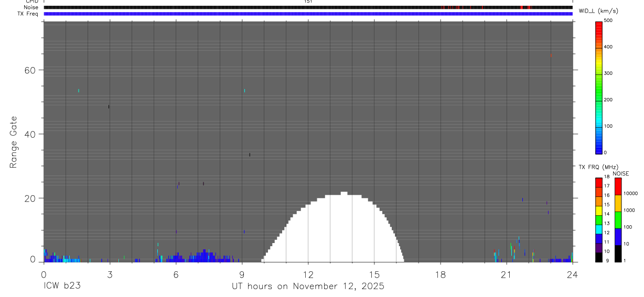Click the black Noise strip bar
The height and width of the screenshot is (297, 644).
coord(308,7)
